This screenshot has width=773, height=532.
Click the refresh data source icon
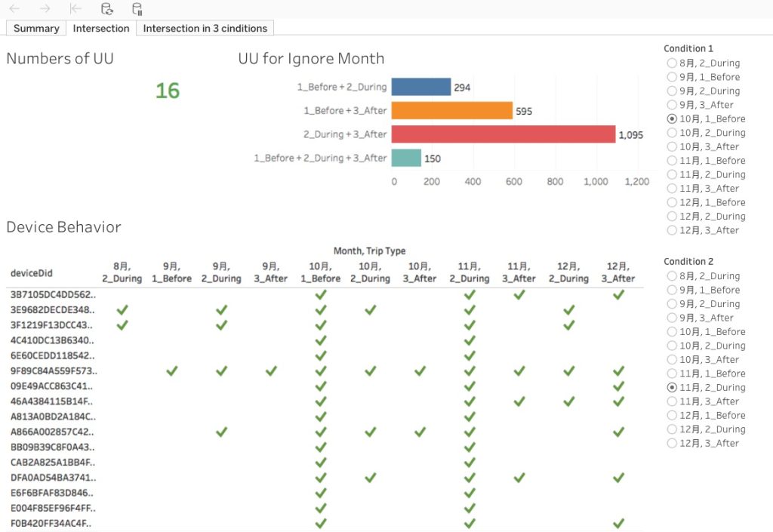click(106, 8)
